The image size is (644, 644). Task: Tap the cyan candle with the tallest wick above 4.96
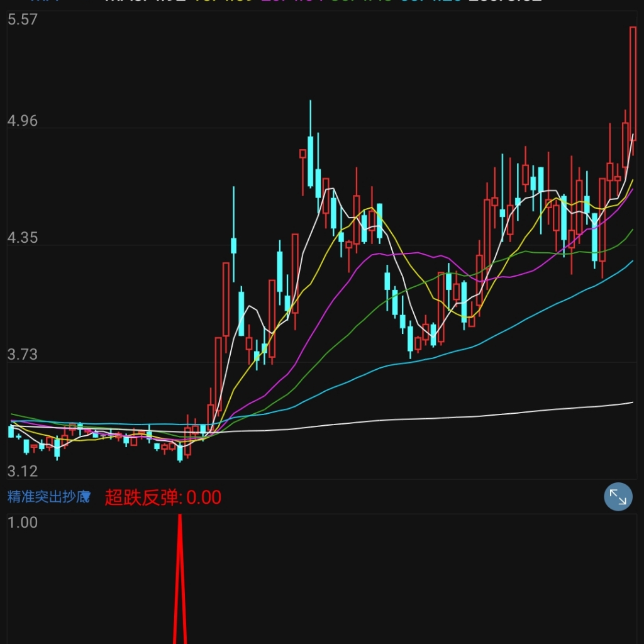pos(310,160)
